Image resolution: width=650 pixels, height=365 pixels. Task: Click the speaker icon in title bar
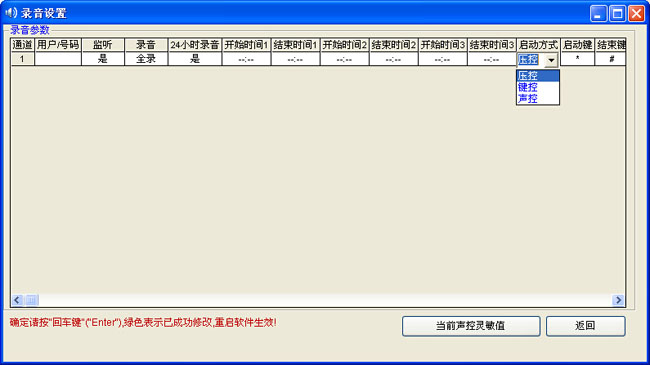coord(11,12)
